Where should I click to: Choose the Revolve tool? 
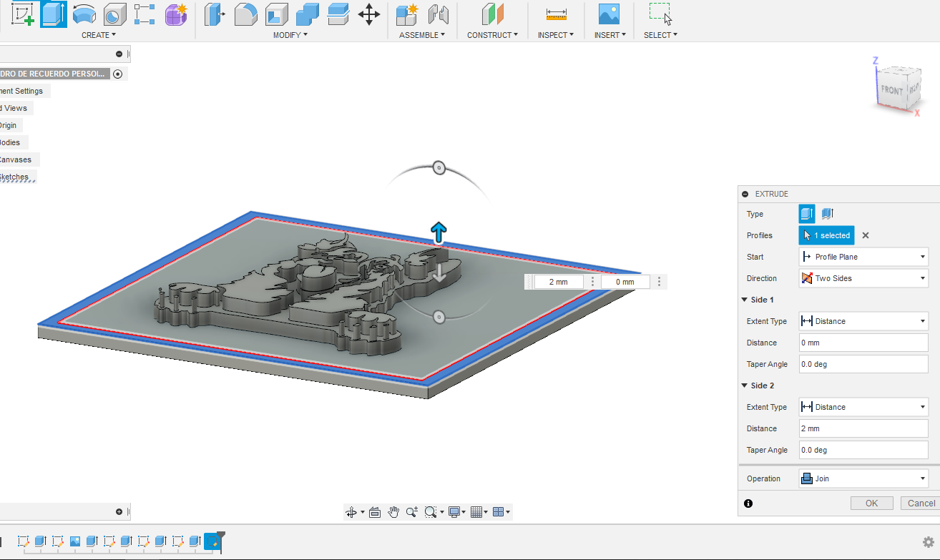[84, 14]
